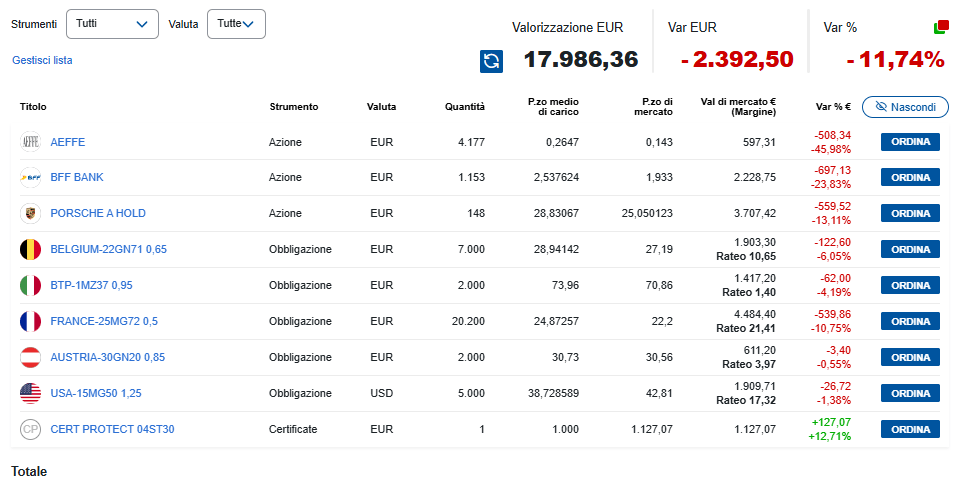967x478 pixels.
Task: Click ORDINA button for BTP-1MZ37
Action: [910, 285]
